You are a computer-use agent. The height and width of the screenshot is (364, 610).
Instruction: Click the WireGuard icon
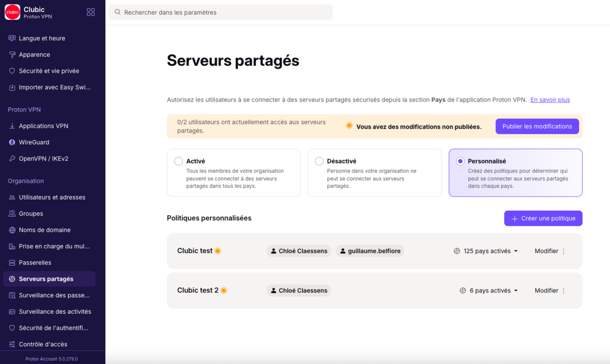click(12, 142)
